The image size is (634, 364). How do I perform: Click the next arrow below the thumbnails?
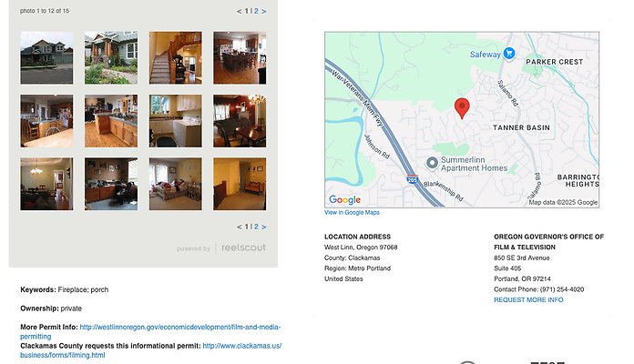[263, 227]
